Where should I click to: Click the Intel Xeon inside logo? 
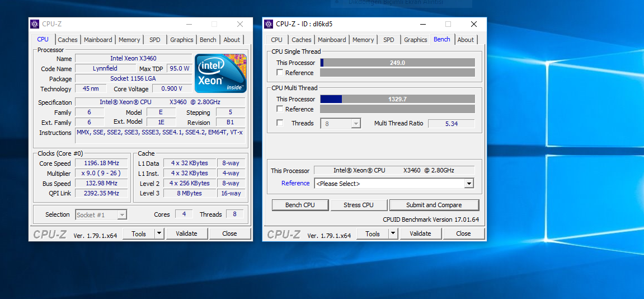coord(220,73)
